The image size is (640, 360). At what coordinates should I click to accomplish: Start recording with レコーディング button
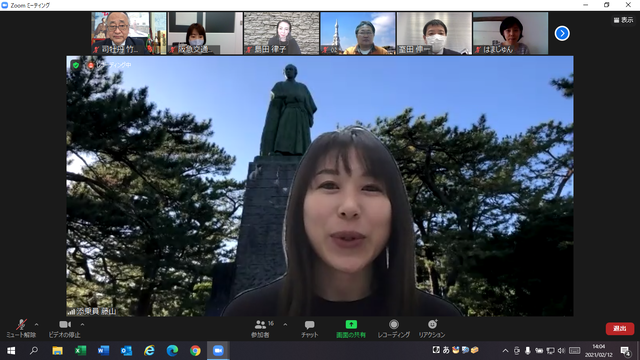pos(393,329)
